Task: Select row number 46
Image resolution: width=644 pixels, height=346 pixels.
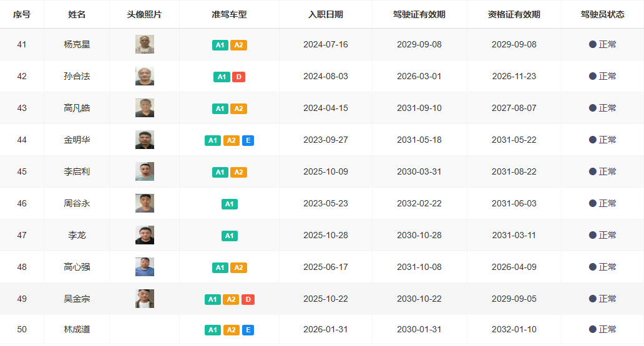Action: (x=22, y=203)
